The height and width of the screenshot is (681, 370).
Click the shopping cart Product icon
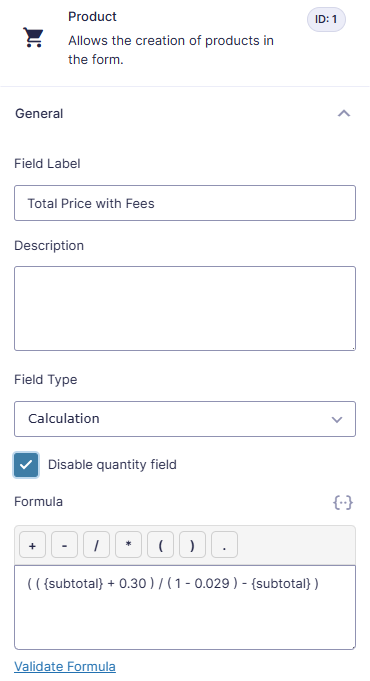(x=33, y=37)
